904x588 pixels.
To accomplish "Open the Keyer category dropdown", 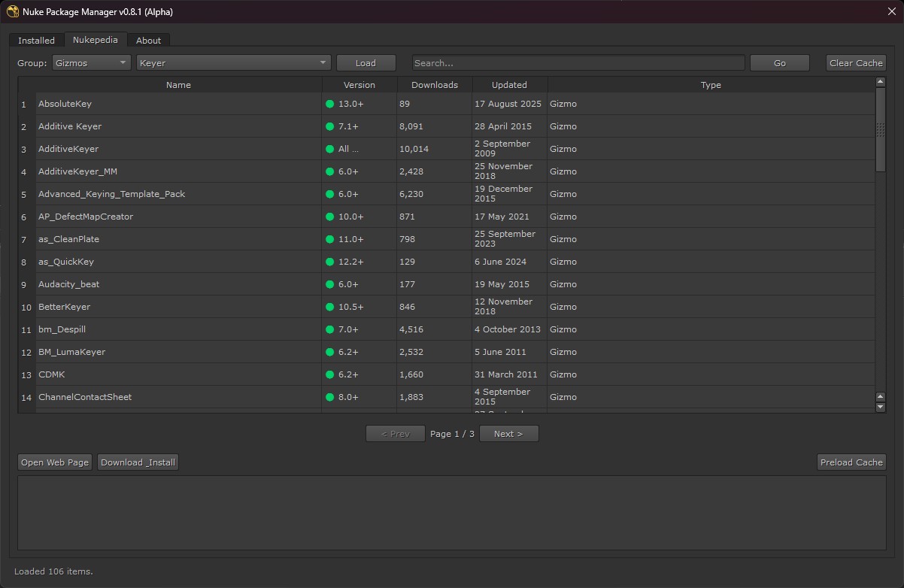I will [x=233, y=62].
